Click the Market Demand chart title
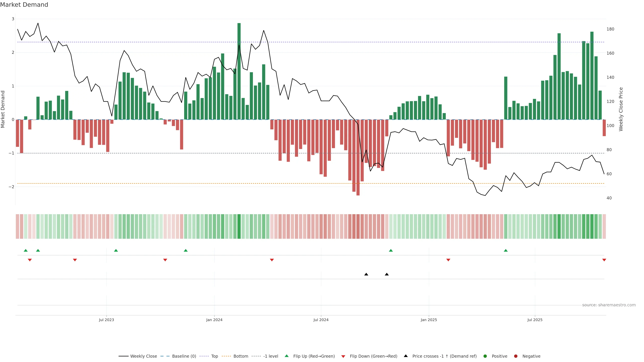Screen dimensions: 644x362 click(x=24, y=5)
